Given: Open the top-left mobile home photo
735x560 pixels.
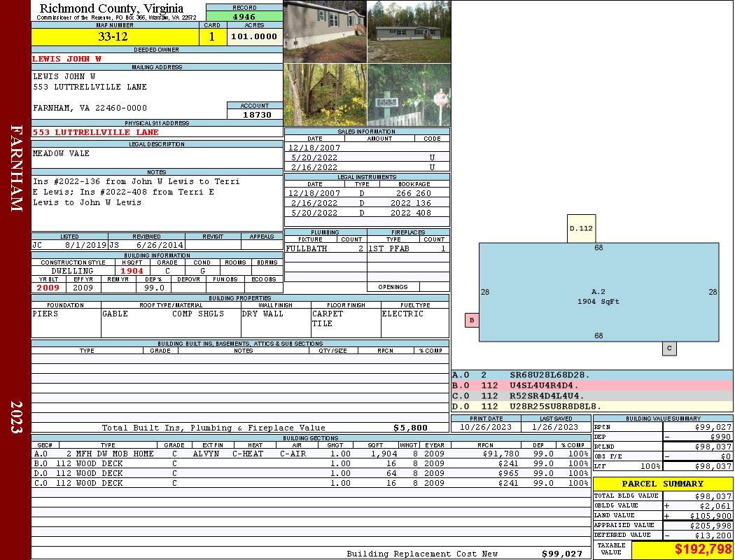Looking at the screenshot, I should pos(325,31).
